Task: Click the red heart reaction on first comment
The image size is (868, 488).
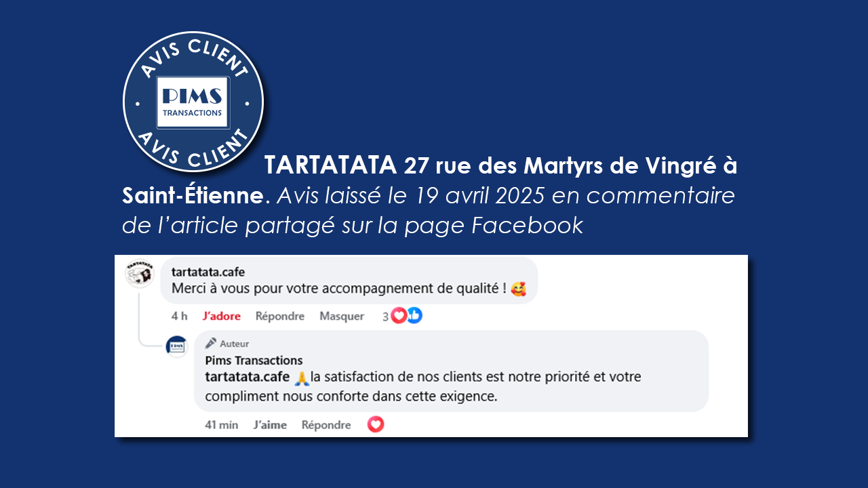Action: pyautogui.click(x=399, y=315)
